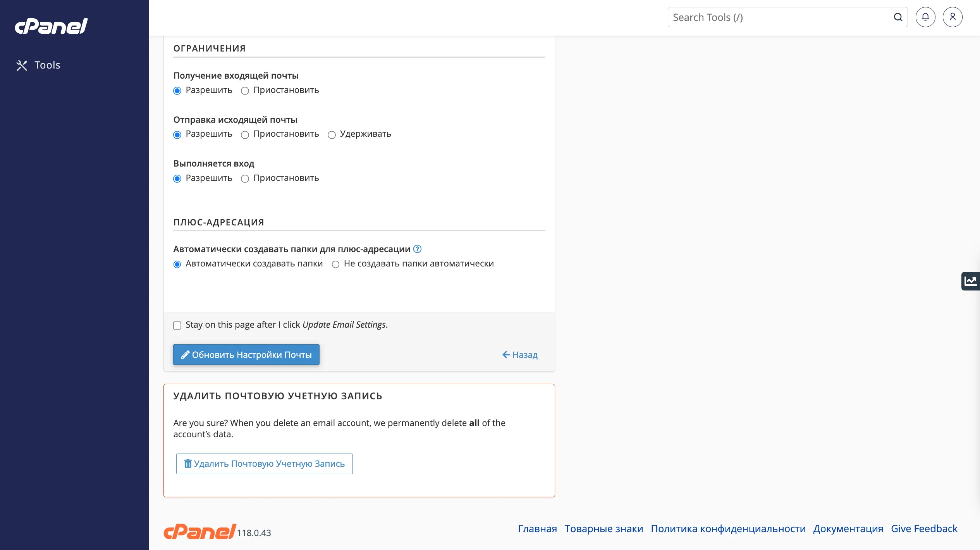
Task: Open the Give Feedback footer link
Action: (x=924, y=529)
